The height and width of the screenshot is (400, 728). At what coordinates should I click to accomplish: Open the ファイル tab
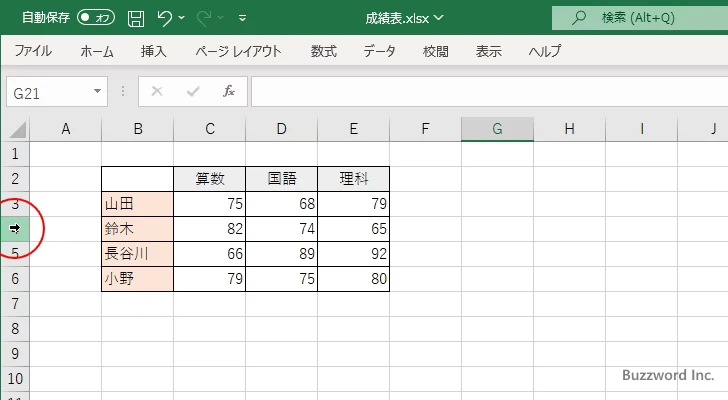pyautogui.click(x=33, y=51)
